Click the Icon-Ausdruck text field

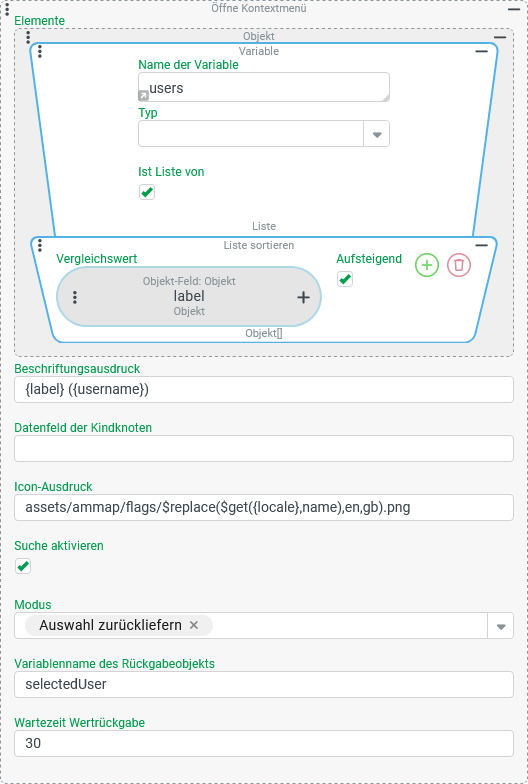coord(264,508)
